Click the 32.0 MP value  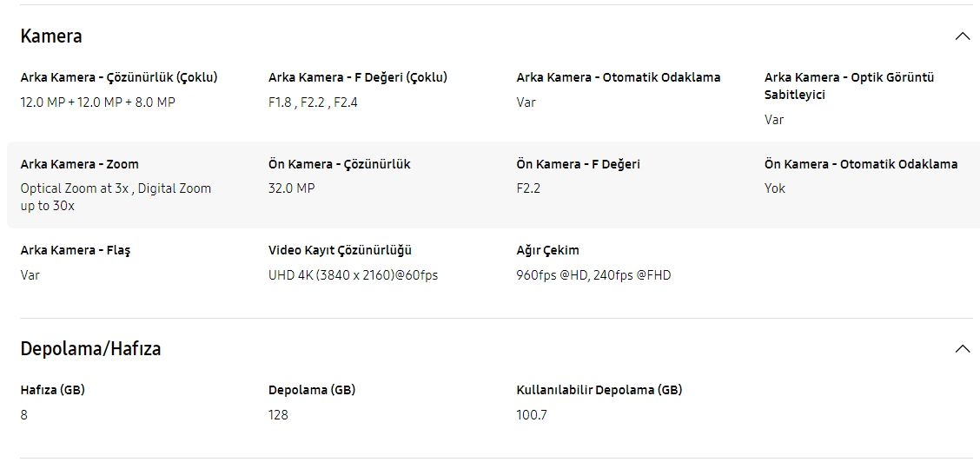(x=291, y=188)
